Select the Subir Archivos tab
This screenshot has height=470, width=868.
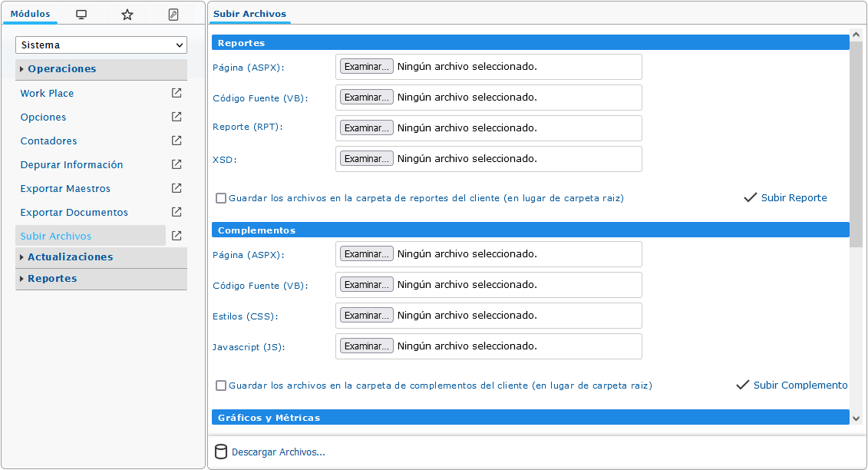click(249, 14)
